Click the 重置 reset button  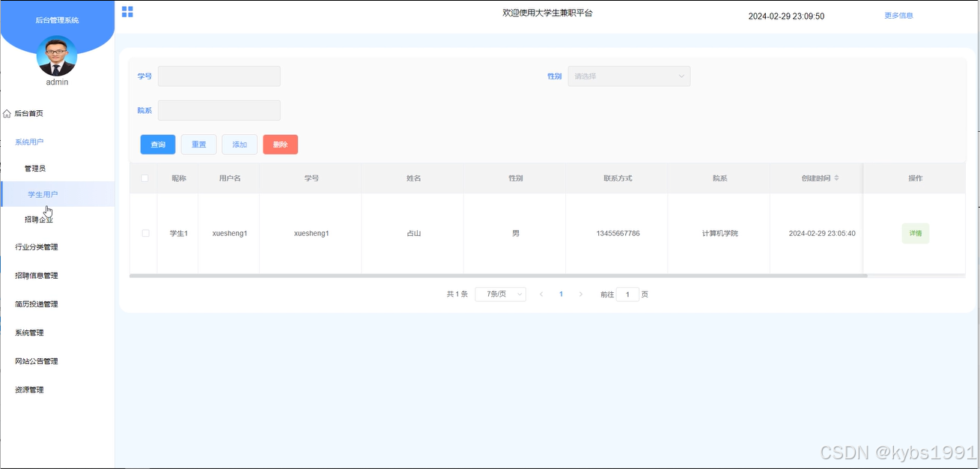pyautogui.click(x=198, y=145)
